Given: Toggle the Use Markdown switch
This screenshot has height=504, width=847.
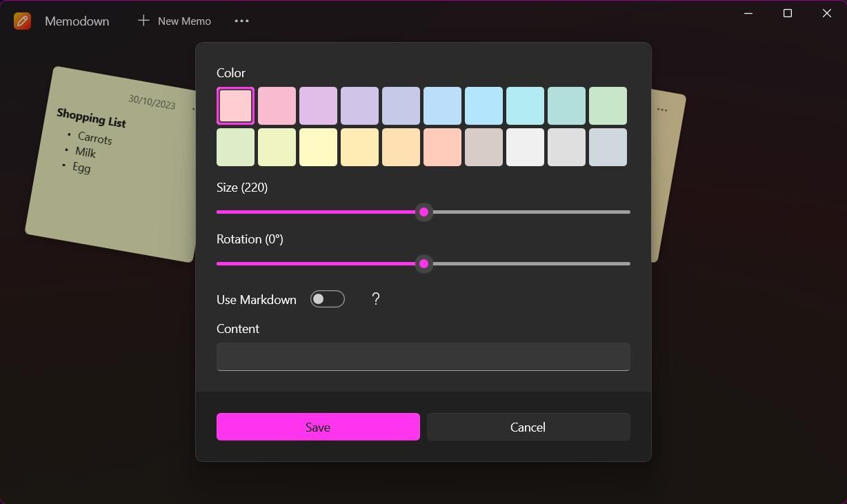Looking at the screenshot, I should (x=327, y=299).
